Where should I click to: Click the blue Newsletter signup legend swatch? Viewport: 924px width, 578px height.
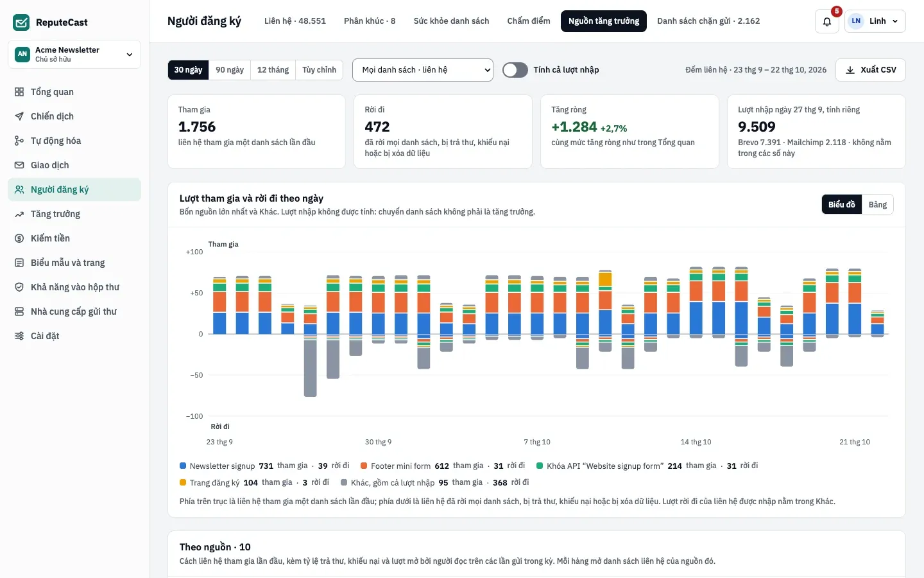183,466
